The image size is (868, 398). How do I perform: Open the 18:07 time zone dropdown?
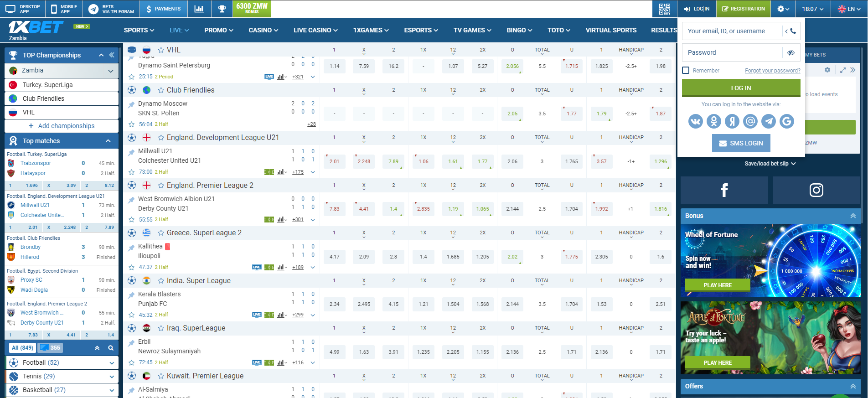(x=813, y=9)
